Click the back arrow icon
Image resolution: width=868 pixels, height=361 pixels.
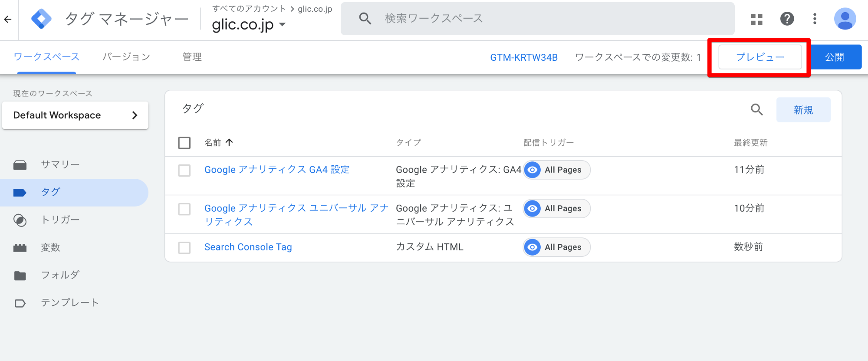(8, 19)
